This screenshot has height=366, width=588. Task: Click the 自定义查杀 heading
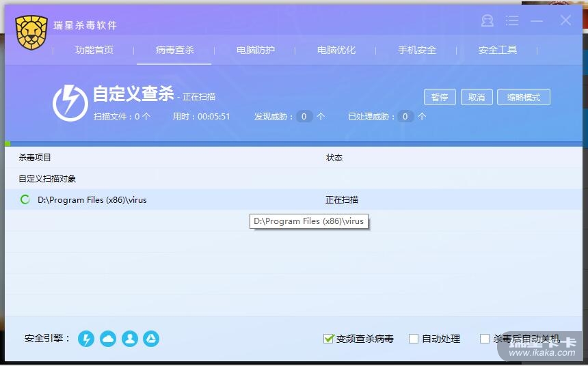pyautogui.click(x=133, y=94)
